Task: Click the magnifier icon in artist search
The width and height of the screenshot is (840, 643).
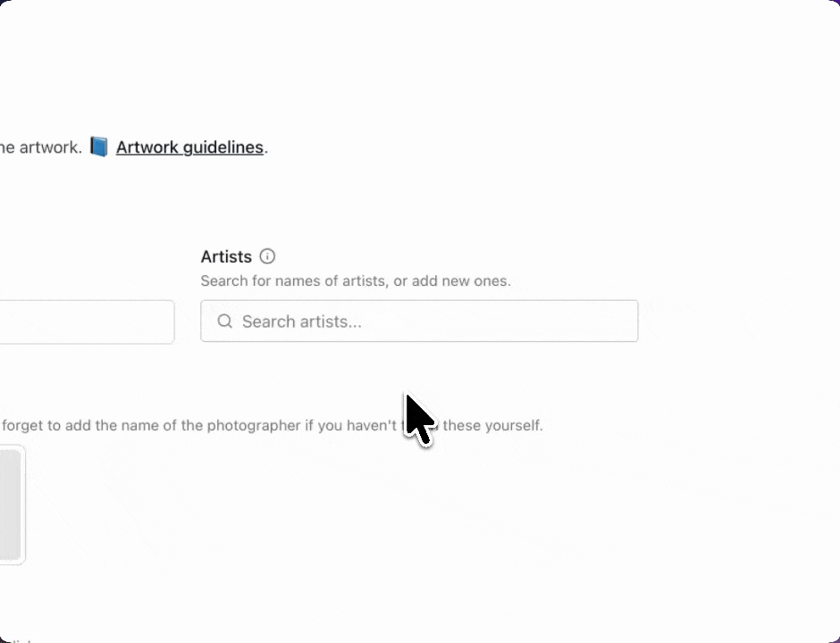Action: [x=225, y=321]
